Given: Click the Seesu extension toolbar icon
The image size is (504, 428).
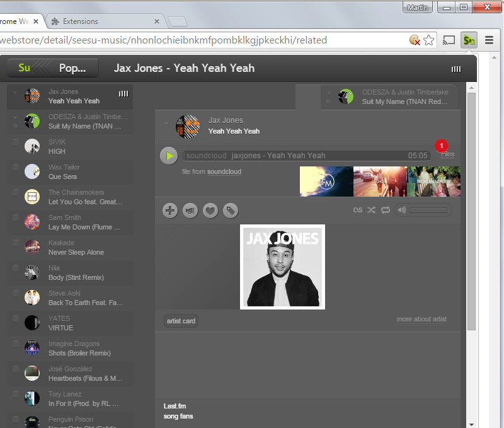Looking at the screenshot, I should tap(469, 40).
